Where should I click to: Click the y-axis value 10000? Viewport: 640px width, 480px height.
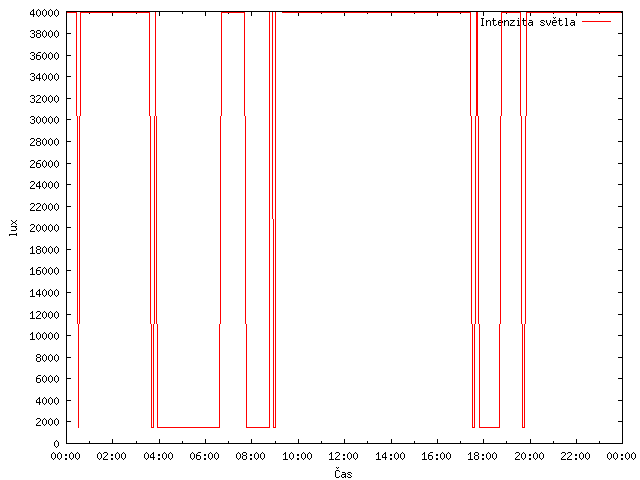click(44, 336)
